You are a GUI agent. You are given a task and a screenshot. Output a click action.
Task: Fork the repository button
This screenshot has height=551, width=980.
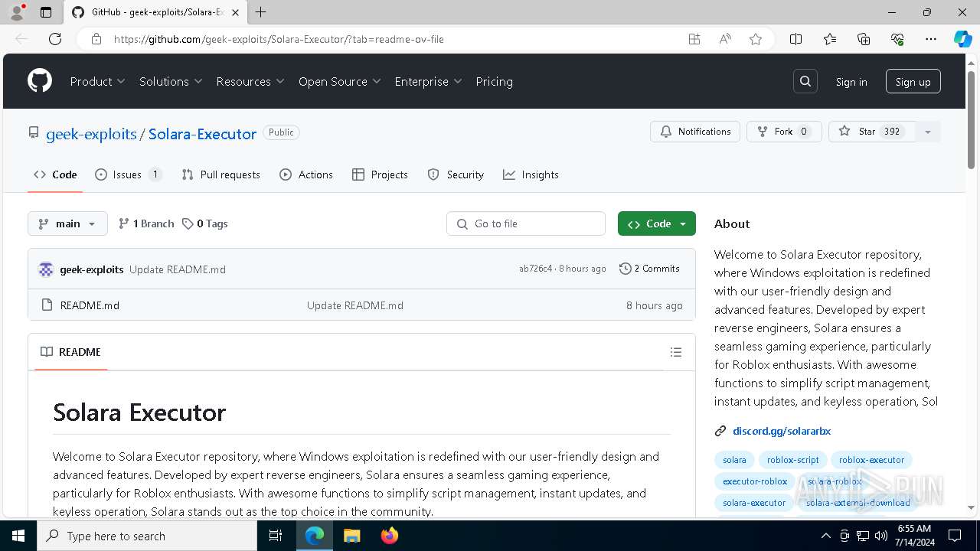[784, 132]
